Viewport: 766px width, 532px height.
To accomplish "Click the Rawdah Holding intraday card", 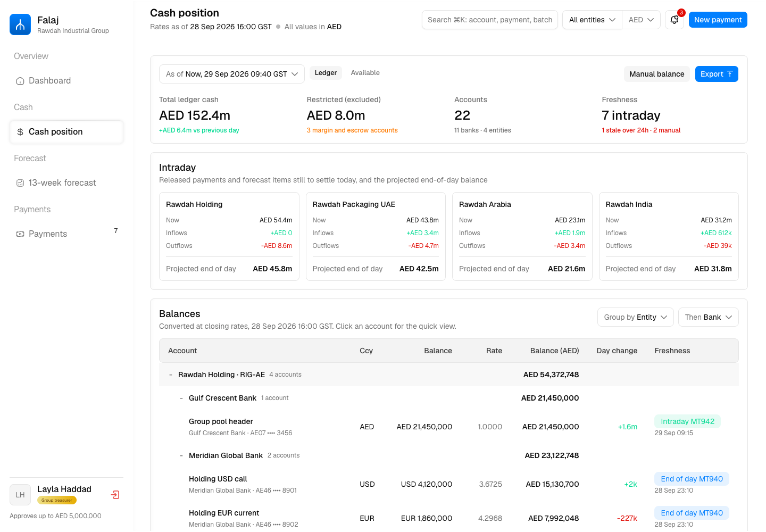I will (x=229, y=236).
